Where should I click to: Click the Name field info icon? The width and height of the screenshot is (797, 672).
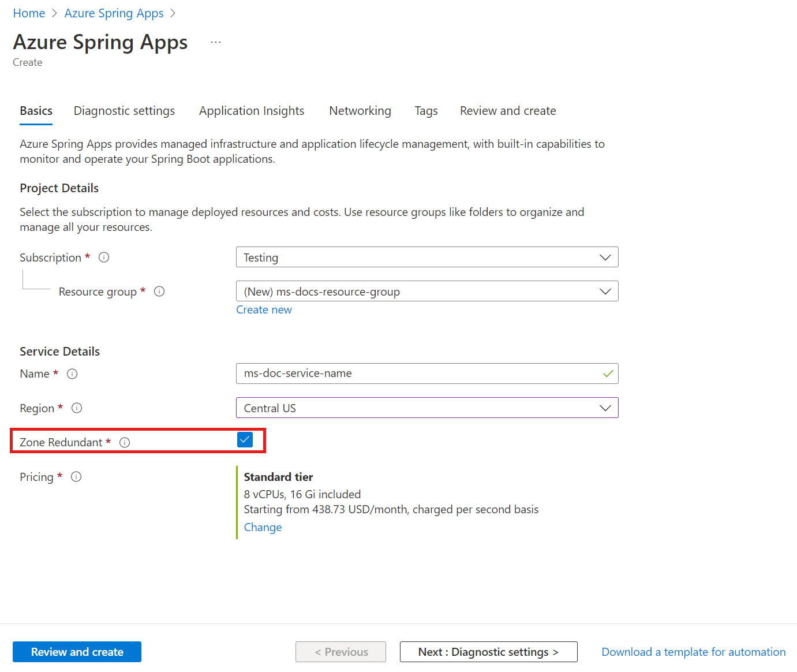pyautogui.click(x=72, y=374)
